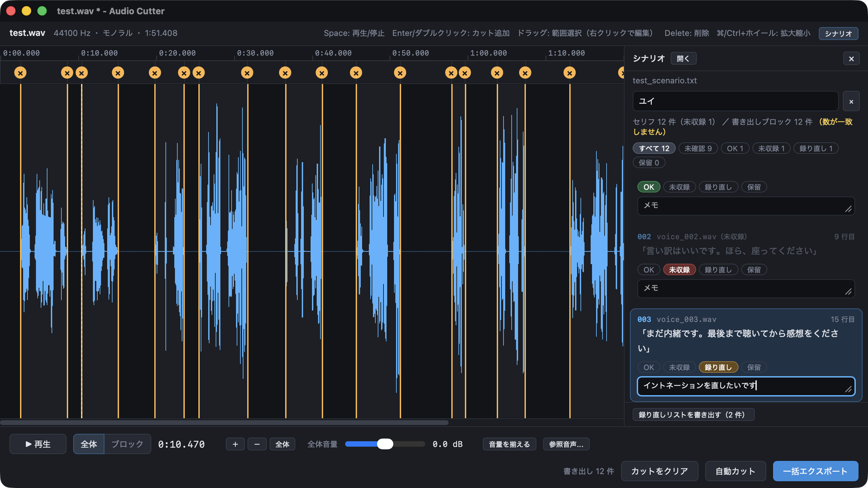Mark line 003 as 未収録
Image resolution: width=868 pixels, height=488 pixels.
click(679, 367)
